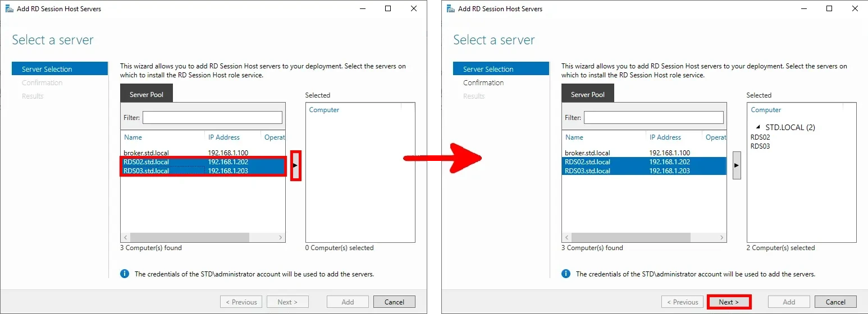Click Computer column header in left Selected list
Screen dimensions: 868x314
(x=324, y=110)
